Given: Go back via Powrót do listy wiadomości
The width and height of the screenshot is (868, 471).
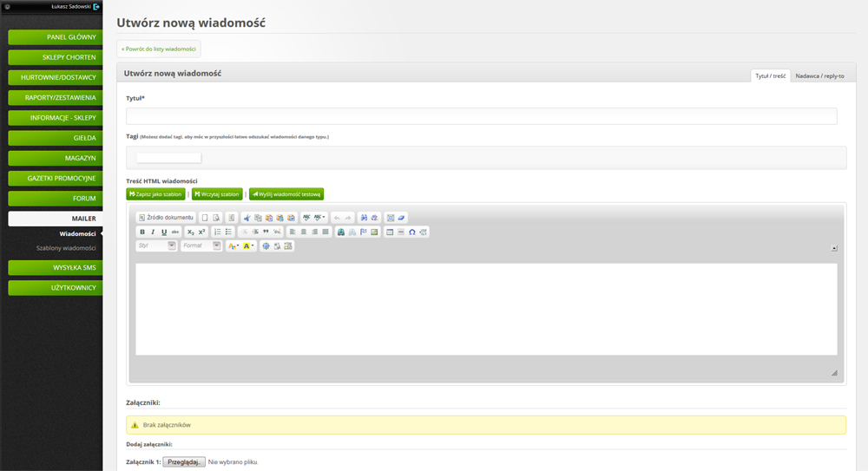Looking at the screenshot, I should point(158,49).
